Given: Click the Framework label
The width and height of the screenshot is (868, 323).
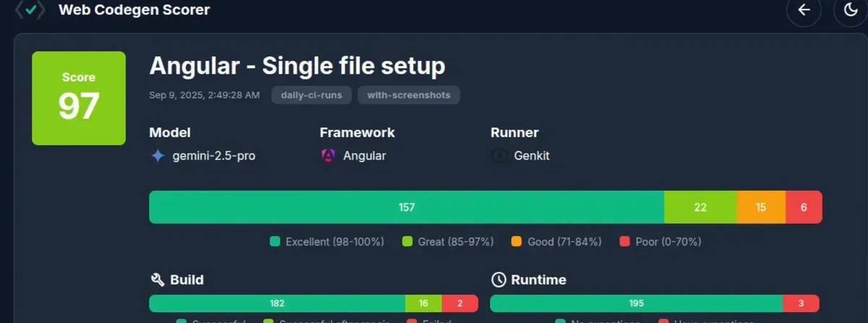Looking at the screenshot, I should tap(357, 133).
